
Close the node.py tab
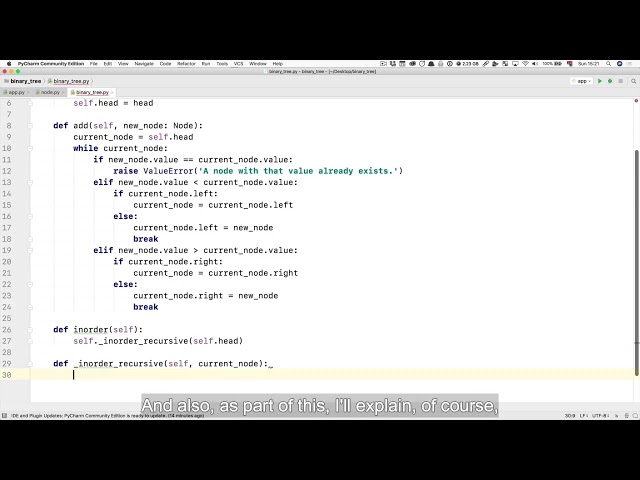point(63,93)
